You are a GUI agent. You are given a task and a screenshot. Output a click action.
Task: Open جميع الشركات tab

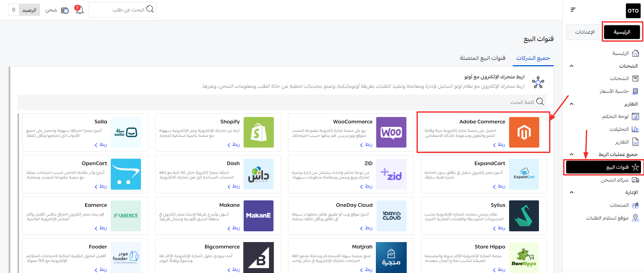click(x=533, y=58)
